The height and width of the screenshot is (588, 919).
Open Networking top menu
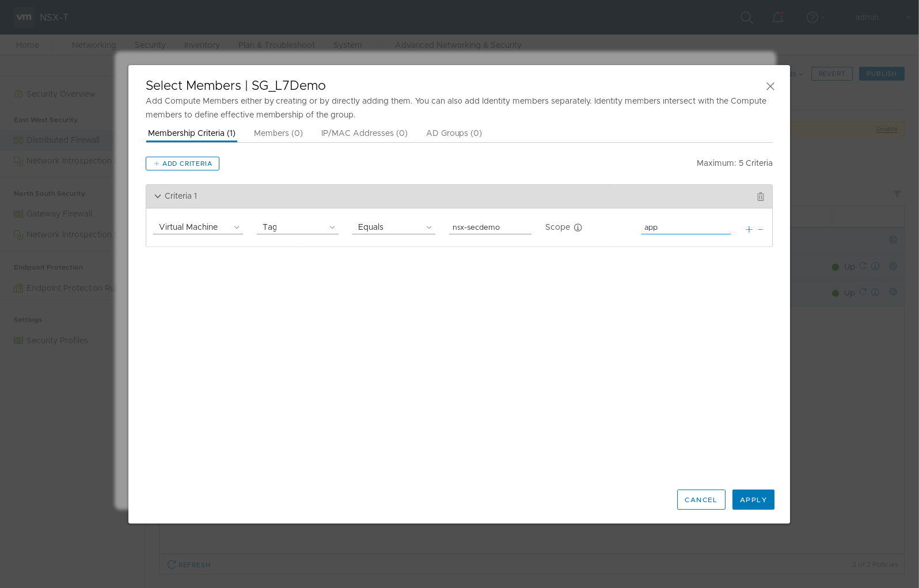pos(94,45)
